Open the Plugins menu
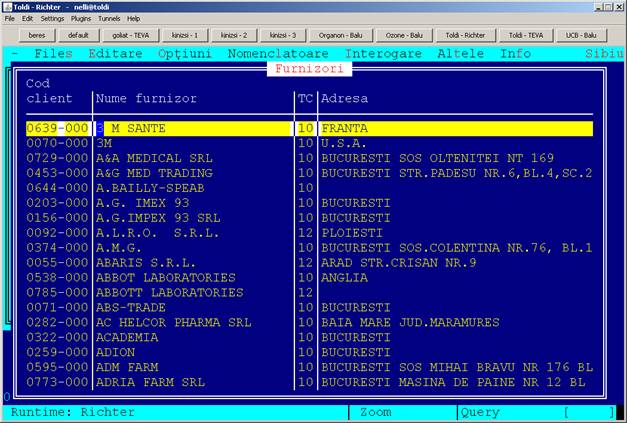The image size is (627, 423). click(x=81, y=19)
